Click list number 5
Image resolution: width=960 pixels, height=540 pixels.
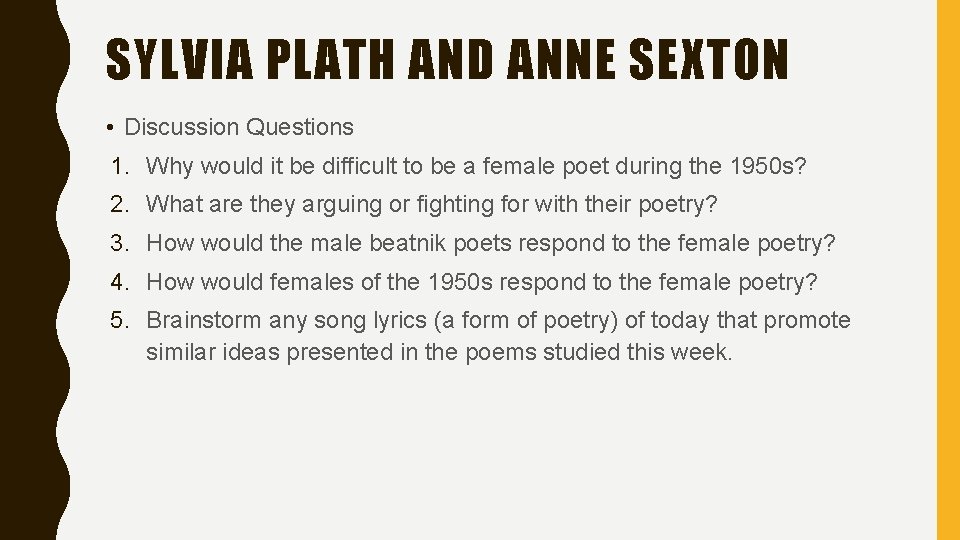[x=119, y=320]
